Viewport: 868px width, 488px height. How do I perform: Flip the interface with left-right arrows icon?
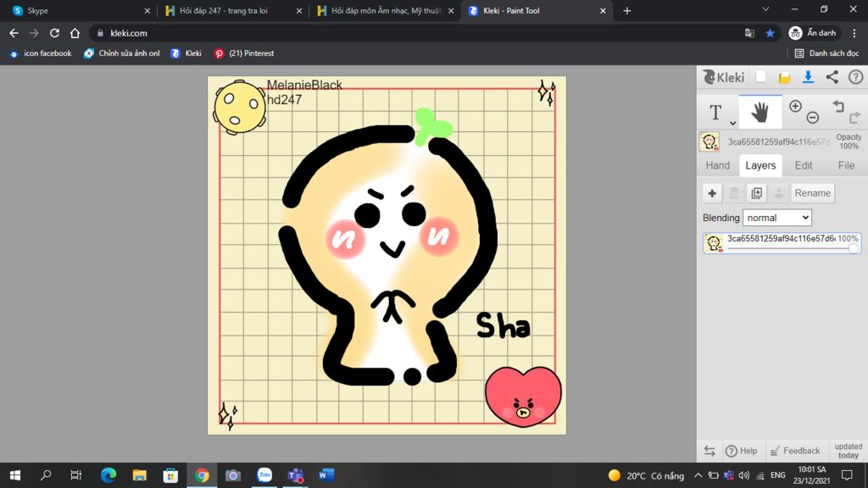click(x=709, y=451)
